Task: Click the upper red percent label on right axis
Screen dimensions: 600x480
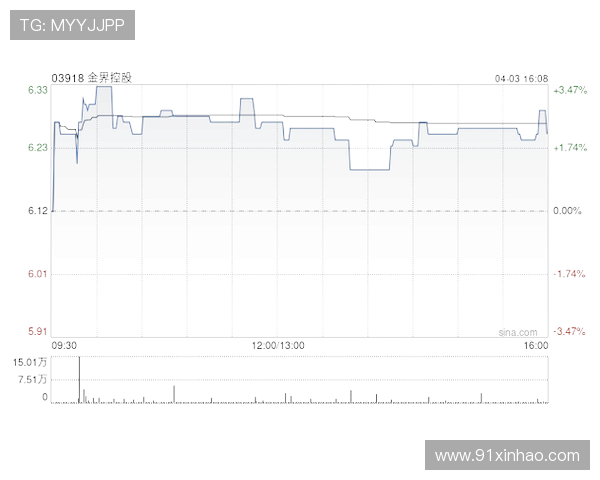Action: click(x=570, y=272)
